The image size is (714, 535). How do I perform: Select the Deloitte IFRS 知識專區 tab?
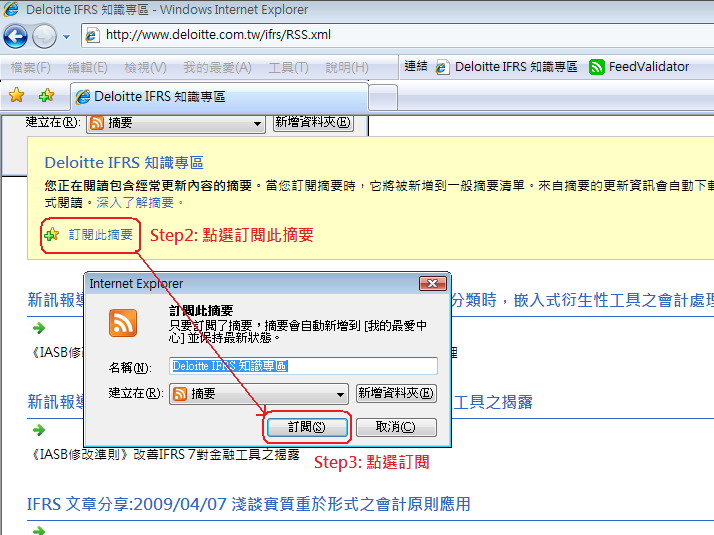coord(219,97)
